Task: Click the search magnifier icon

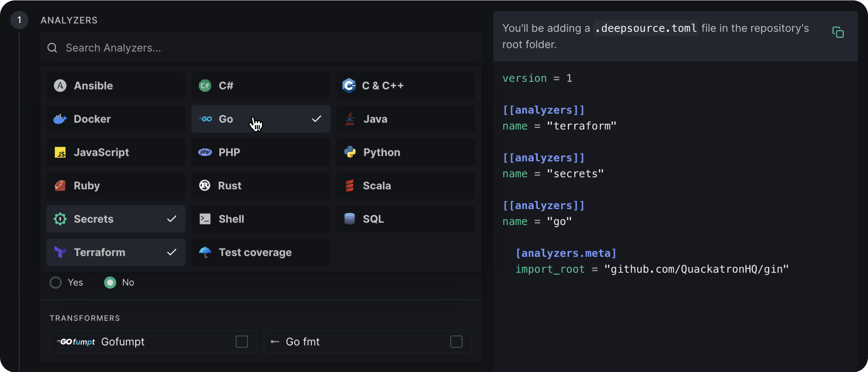Action: [52, 48]
